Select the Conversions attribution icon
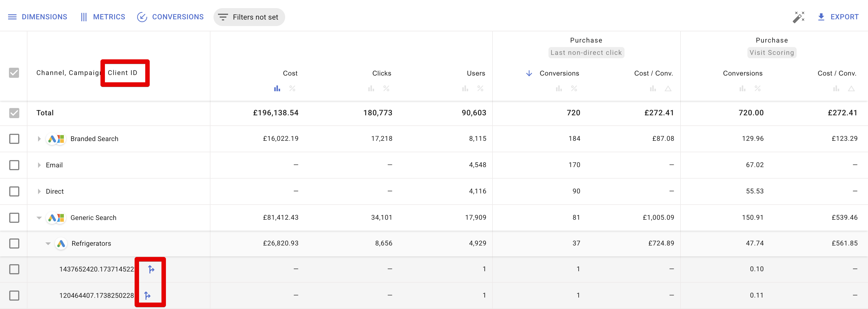This screenshot has width=868, height=309. [142, 17]
